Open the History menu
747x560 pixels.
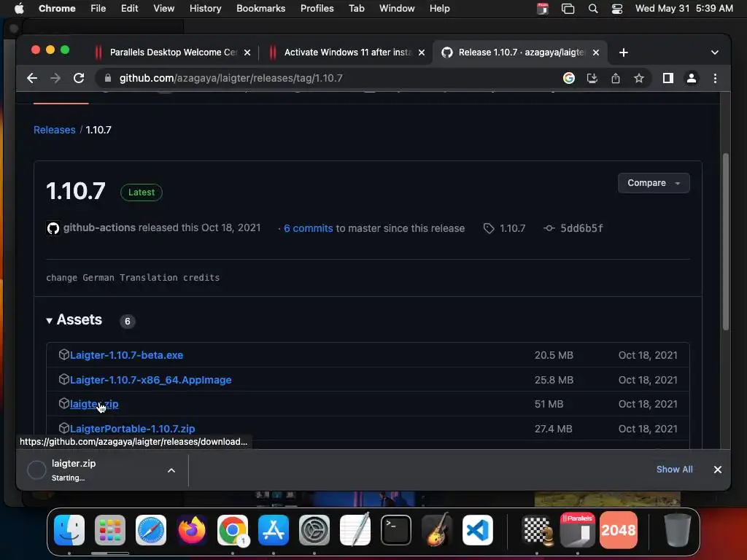(205, 9)
